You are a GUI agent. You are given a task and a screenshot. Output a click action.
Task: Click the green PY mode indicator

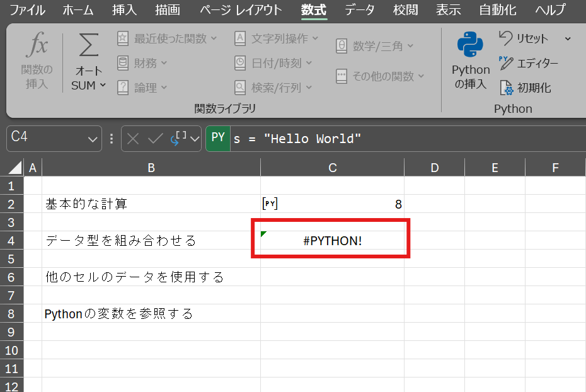coord(218,139)
